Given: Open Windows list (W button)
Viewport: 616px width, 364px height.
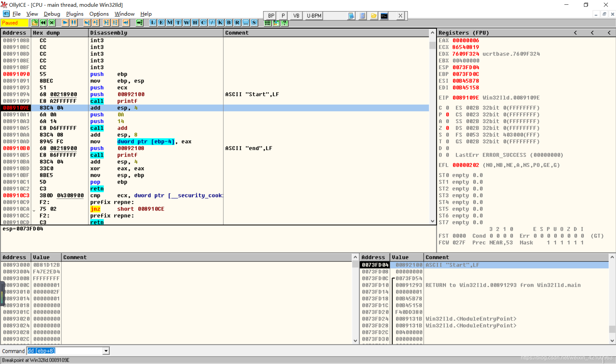Looking at the screenshot, I should click(187, 23).
